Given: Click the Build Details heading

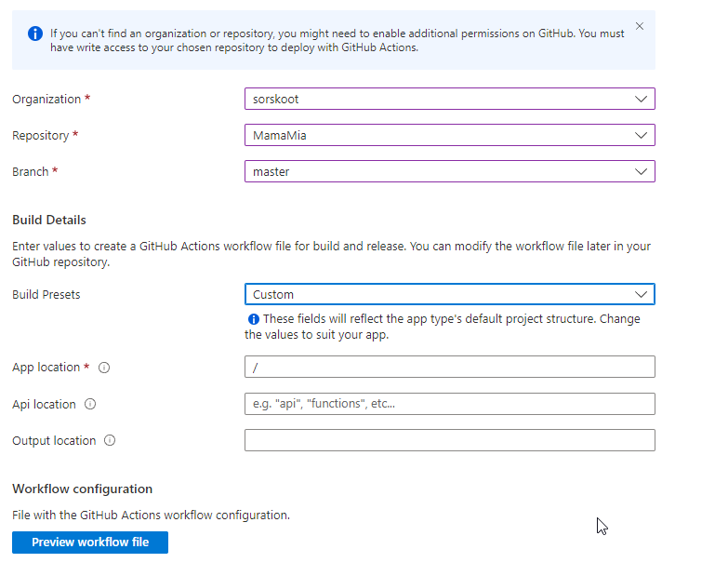Looking at the screenshot, I should coord(49,220).
